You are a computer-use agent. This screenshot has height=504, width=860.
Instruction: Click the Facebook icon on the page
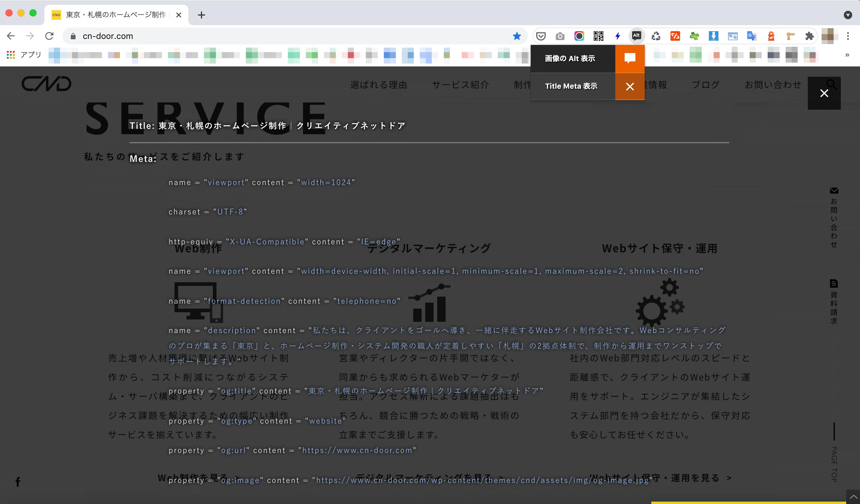point(18,482)
